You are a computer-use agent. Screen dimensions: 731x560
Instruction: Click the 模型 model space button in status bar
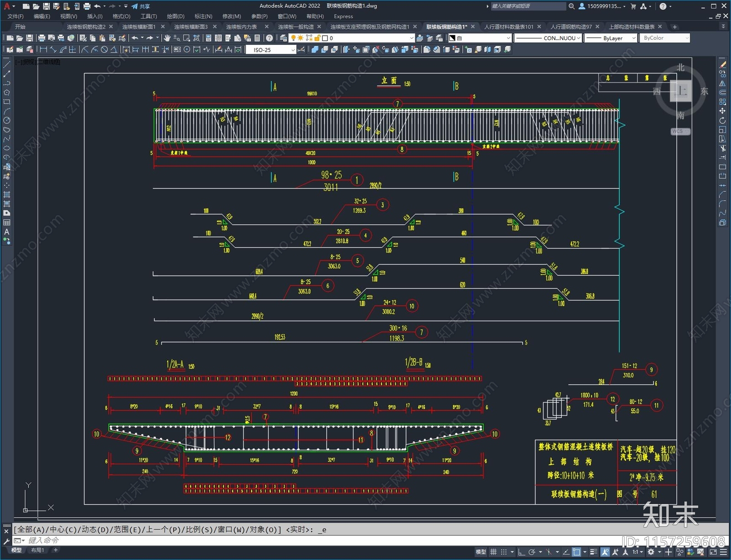481,552
